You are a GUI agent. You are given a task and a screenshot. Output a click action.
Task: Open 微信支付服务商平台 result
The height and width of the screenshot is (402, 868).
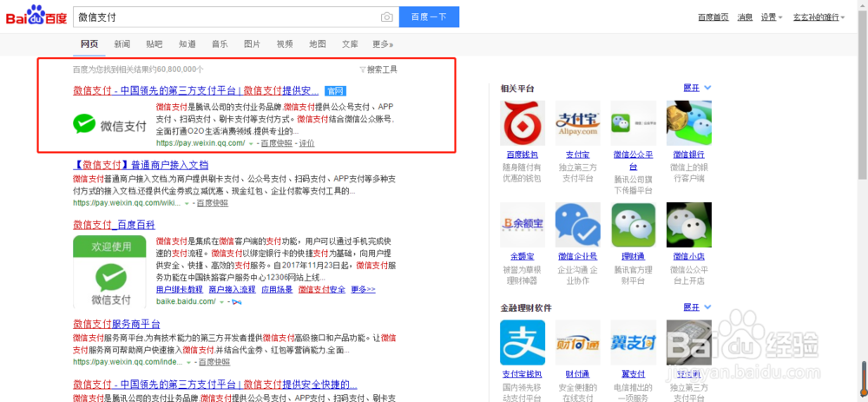(x=116, y=324)
